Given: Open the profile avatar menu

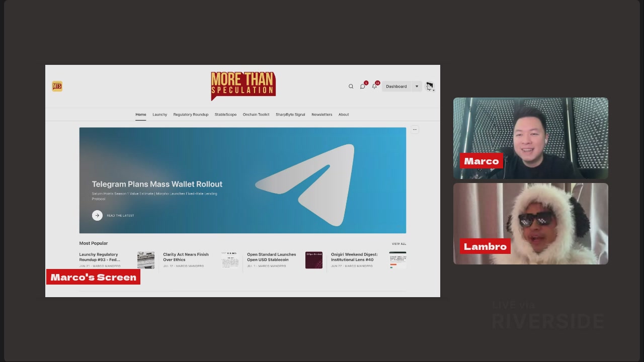Looking at the screenshot, I should tap(430, 86).
